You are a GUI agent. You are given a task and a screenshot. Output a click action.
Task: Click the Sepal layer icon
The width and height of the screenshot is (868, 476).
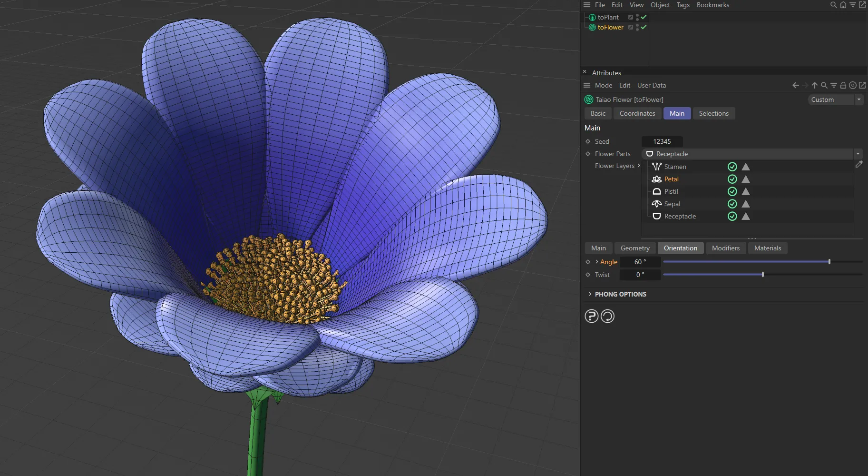click(x=657, y=204)
